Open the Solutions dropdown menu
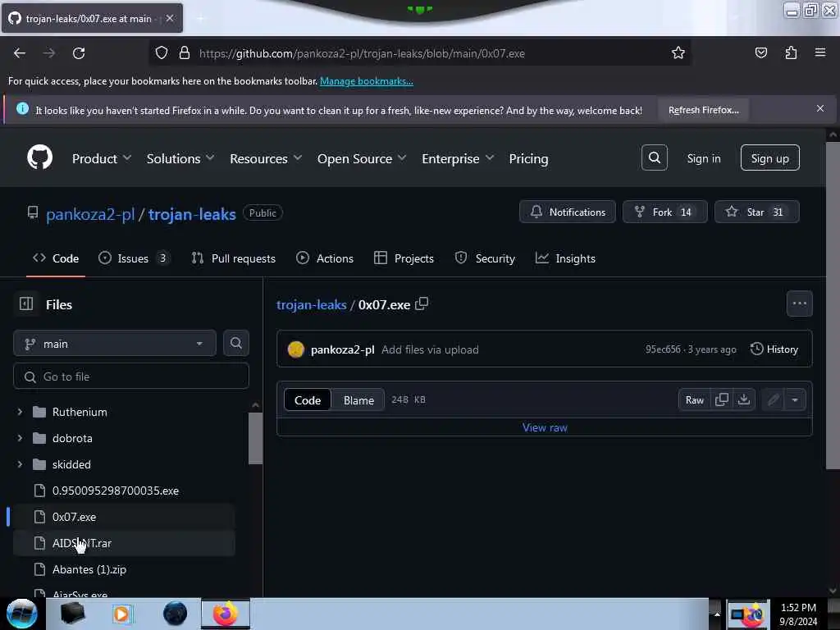Screen dimensions: 840x630 [180, 158]
